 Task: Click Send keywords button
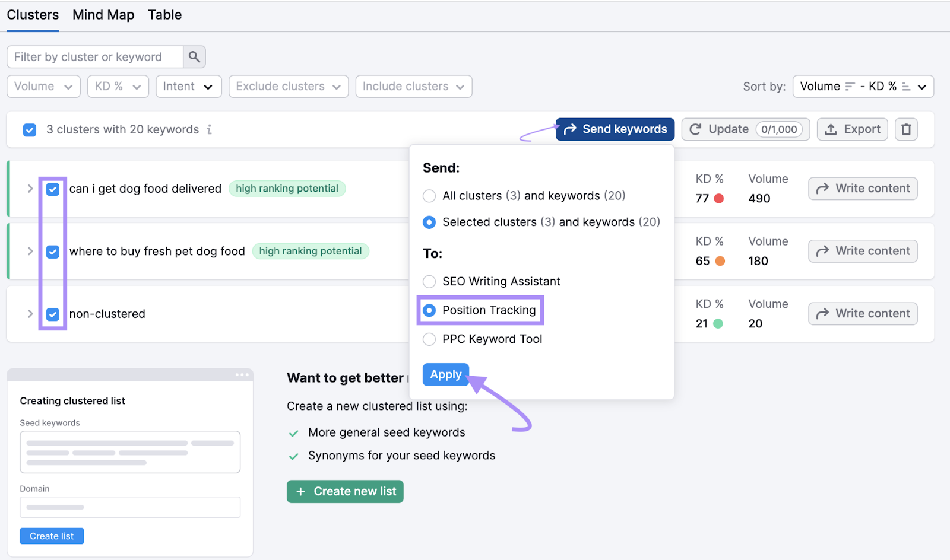pos(615,129)
